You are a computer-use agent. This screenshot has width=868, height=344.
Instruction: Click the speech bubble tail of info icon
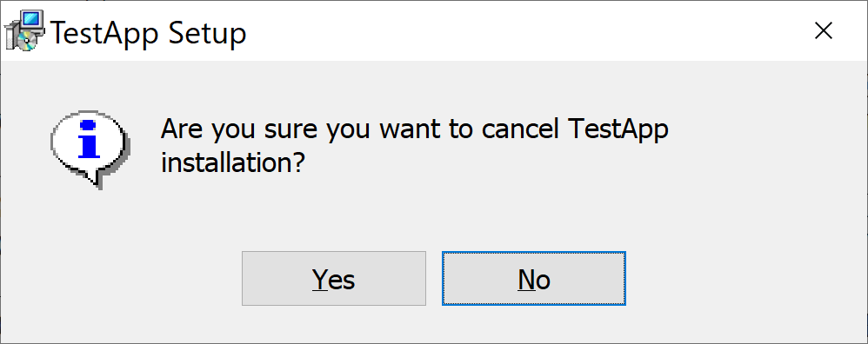[95, 178]
